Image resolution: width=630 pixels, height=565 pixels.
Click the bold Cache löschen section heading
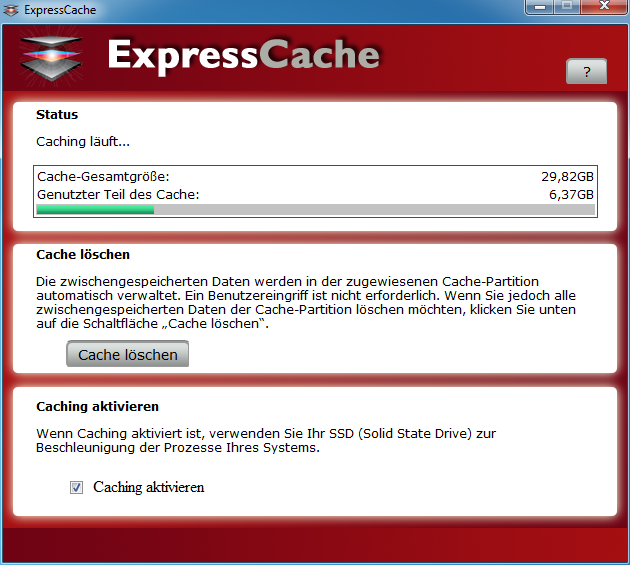tap(83, 255)
